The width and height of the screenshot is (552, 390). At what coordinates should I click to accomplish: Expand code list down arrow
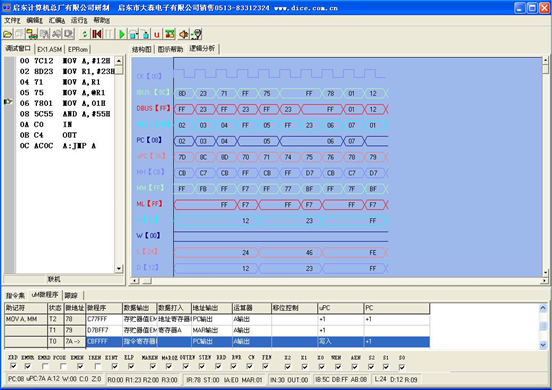tap(119, 269)
